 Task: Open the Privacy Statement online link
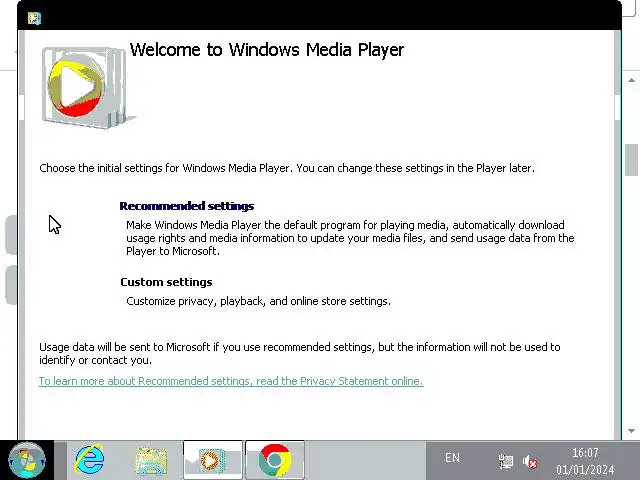[x=231, y=381]
